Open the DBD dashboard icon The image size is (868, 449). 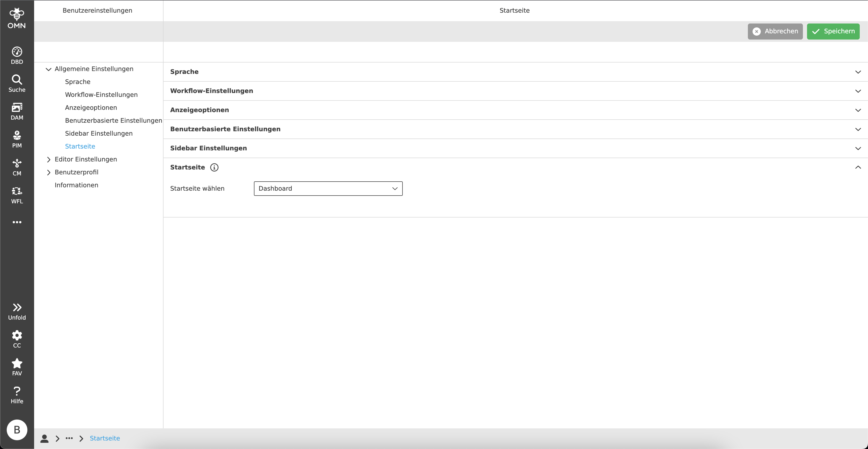17,55
